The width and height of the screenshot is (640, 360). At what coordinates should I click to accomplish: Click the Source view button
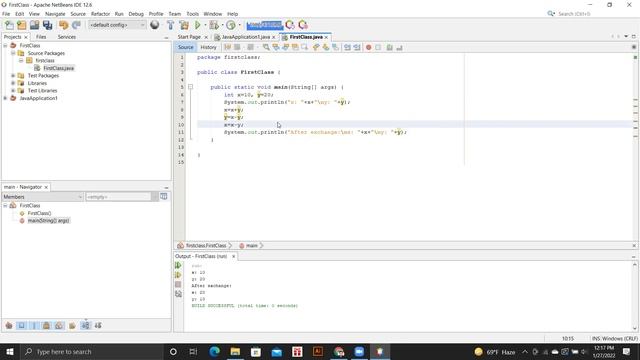coord(185,47)
